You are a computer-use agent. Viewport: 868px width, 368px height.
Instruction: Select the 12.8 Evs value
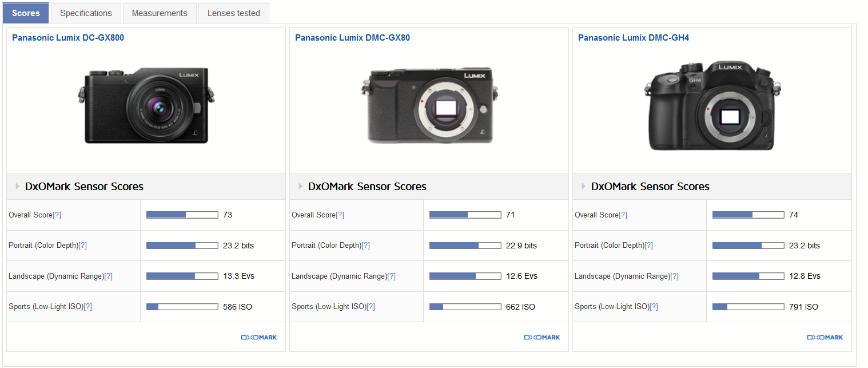[x=805, y=276]
